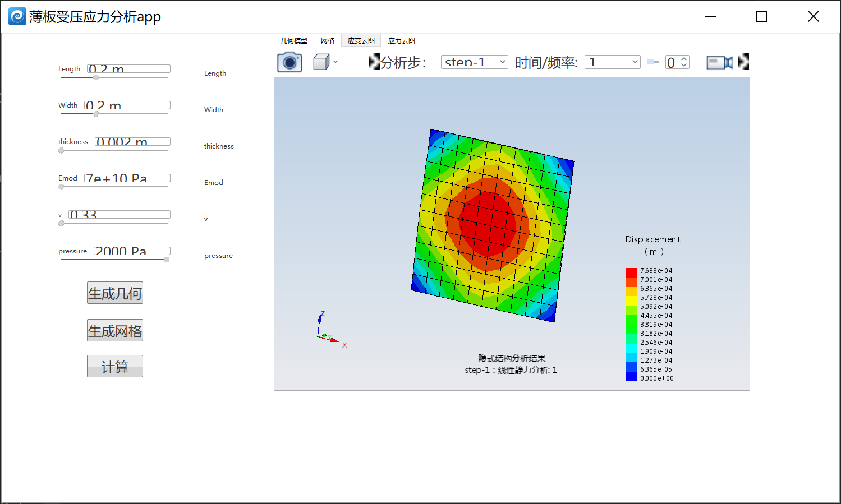This screenshot has width=841, height=504.
Task: Select the 应变云图 tab
Action: pos(361,40)
